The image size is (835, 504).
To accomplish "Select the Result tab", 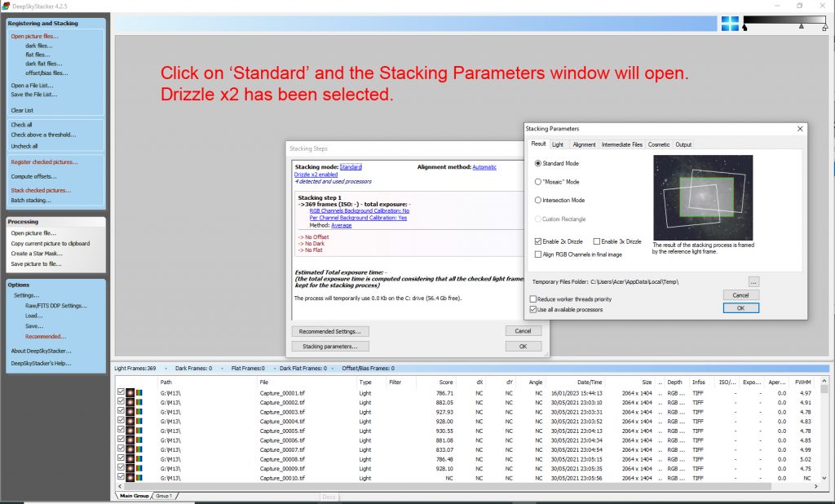I will 538,144.
